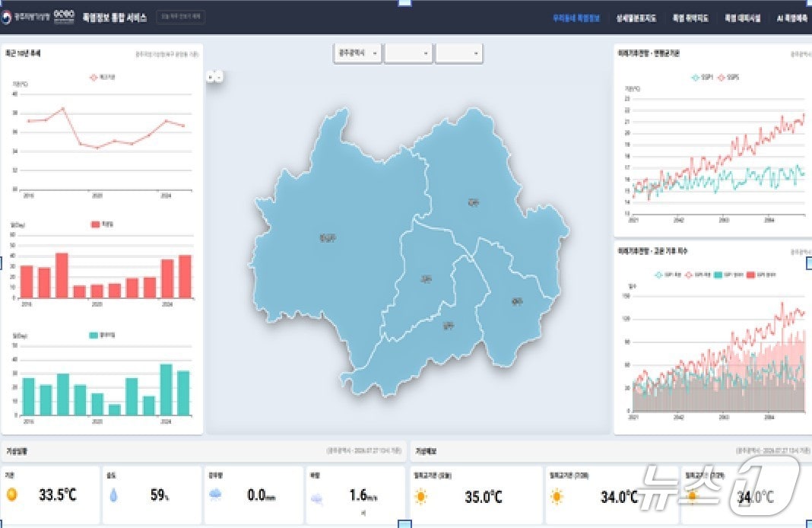Click the small outlined button beside header title

[x=180, y=17]
